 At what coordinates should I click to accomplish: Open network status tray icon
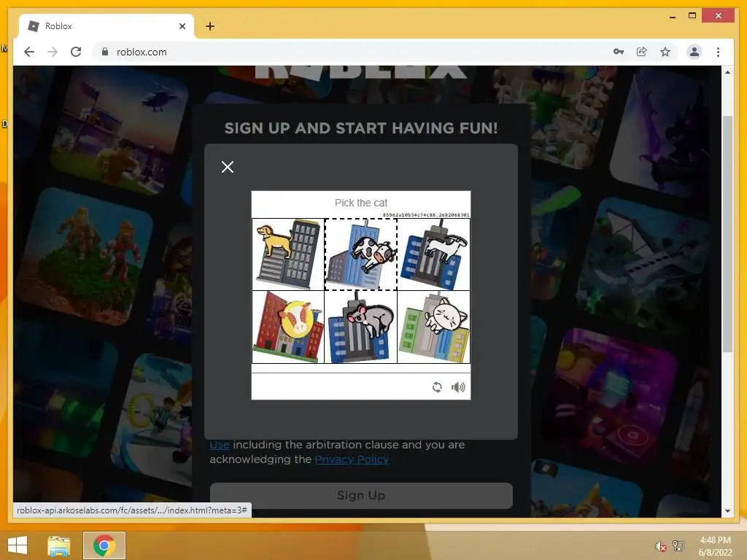(x=678, y=545)
